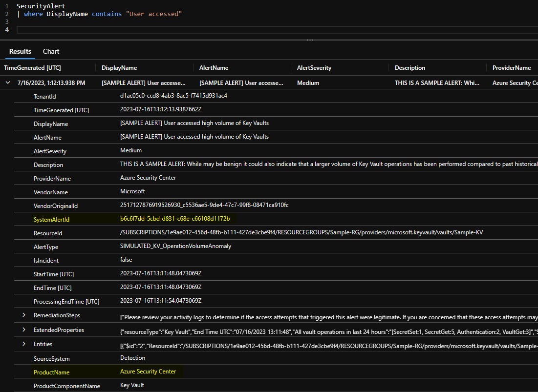Viewport: 538px width, 392px height.
Task: Sort by AlertName column header
Action: (x=214, y=68)
